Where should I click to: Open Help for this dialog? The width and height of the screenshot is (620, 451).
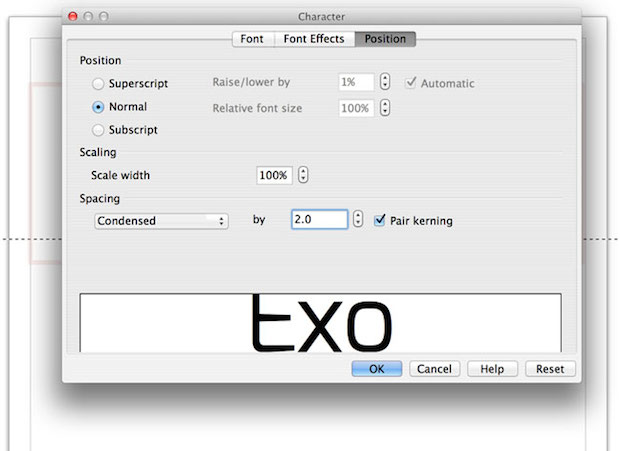coord(492,369)
